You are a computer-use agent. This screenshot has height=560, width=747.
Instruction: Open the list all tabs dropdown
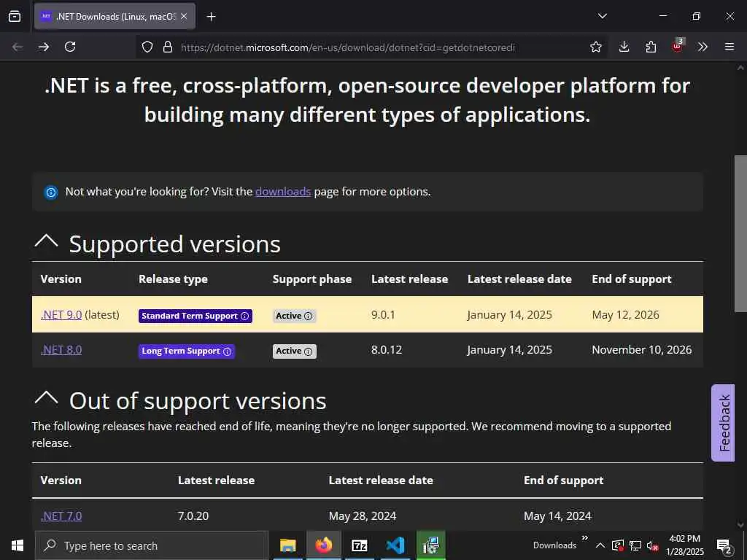pyautogui.click(x=602, y=16)
